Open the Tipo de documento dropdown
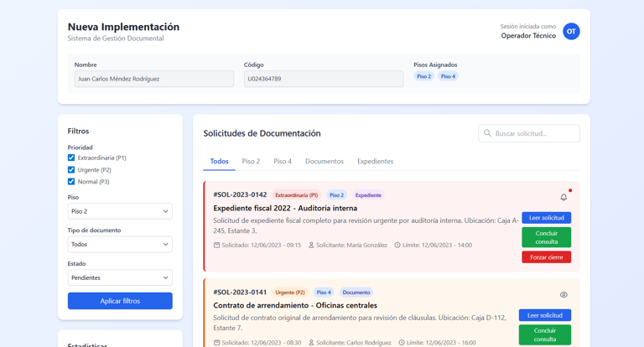Screen dimensions: 644x347 (120, 245)
